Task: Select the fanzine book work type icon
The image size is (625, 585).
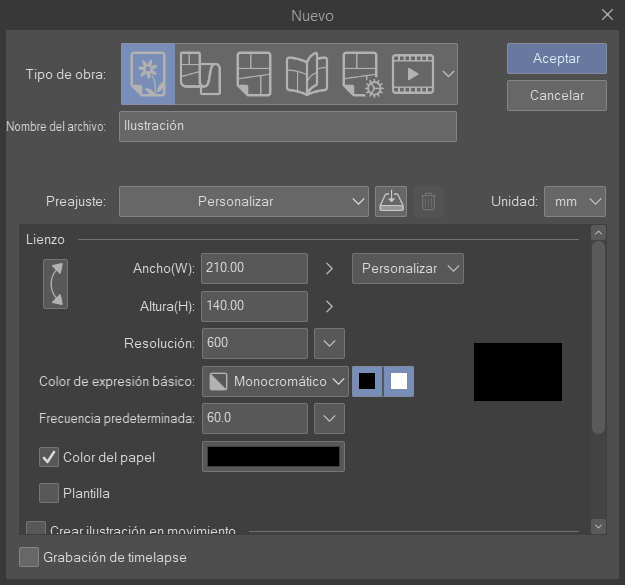Action: tap(306, 74)
